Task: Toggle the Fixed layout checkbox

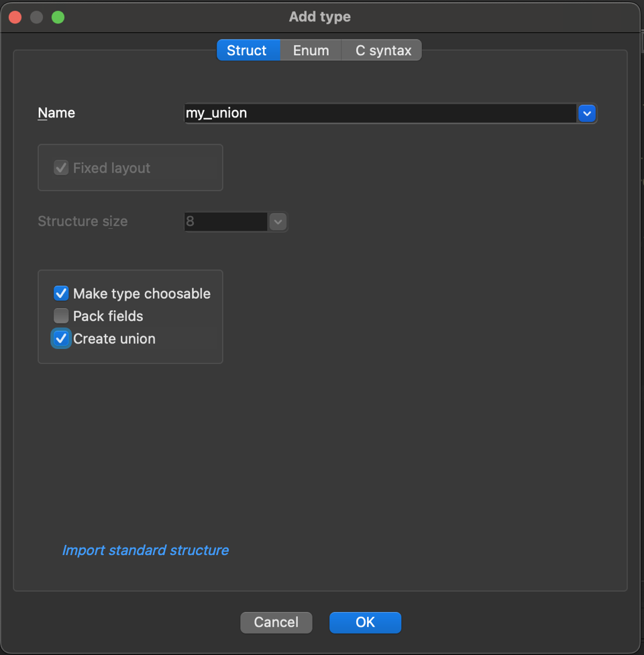Action: tap(62, 168)
